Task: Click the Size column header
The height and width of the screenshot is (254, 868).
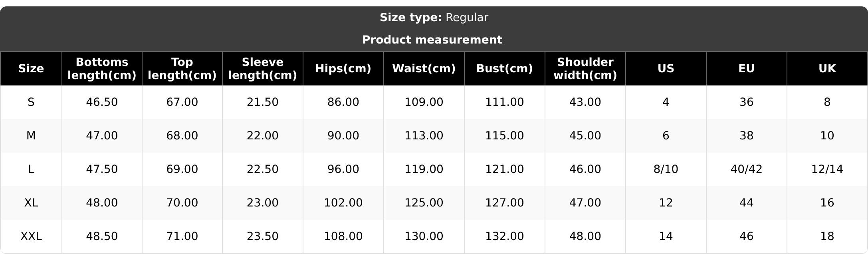Action: [31, 69]
